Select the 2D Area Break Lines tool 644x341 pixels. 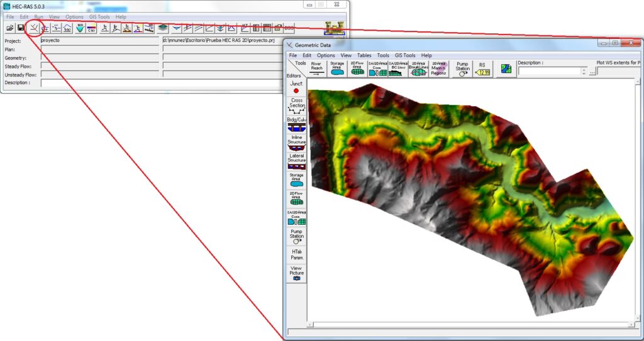[x=418, y=68]
